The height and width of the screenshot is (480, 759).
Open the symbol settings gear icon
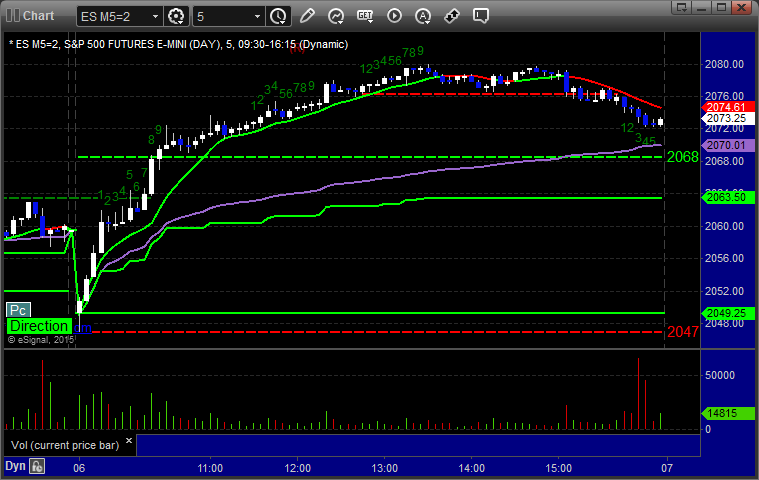click(x=177, y=16)
